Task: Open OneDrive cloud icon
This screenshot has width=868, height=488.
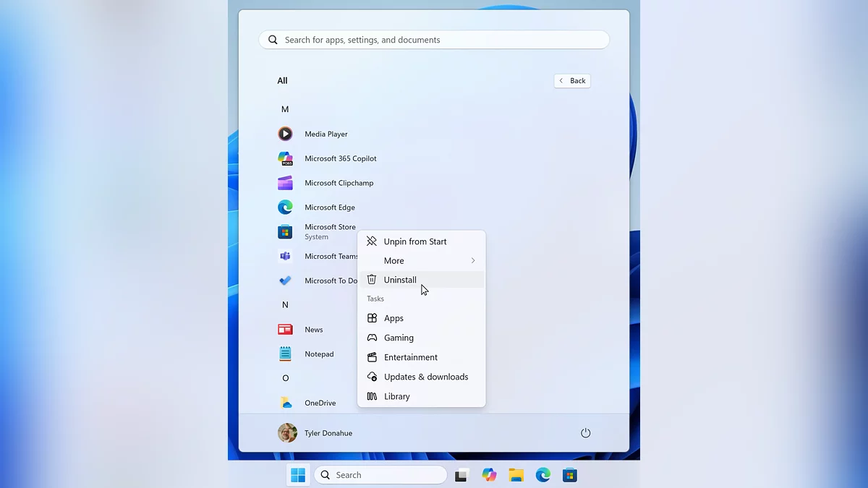Action: click(285, 403)
